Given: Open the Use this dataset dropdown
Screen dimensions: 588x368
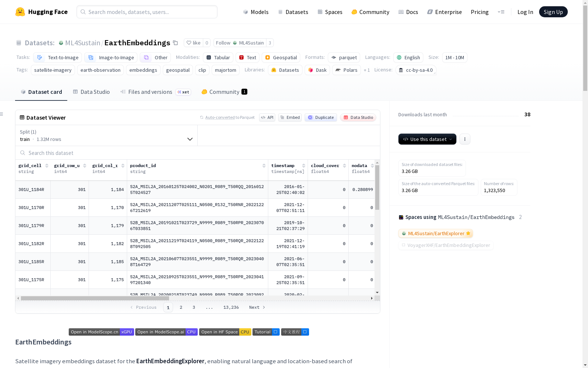Looking at the screenshot, I should 427,139.
